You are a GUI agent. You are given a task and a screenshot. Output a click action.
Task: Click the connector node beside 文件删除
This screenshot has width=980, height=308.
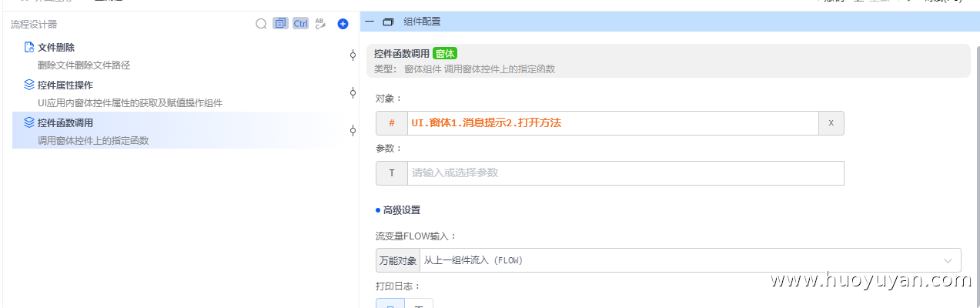[353, 55]
